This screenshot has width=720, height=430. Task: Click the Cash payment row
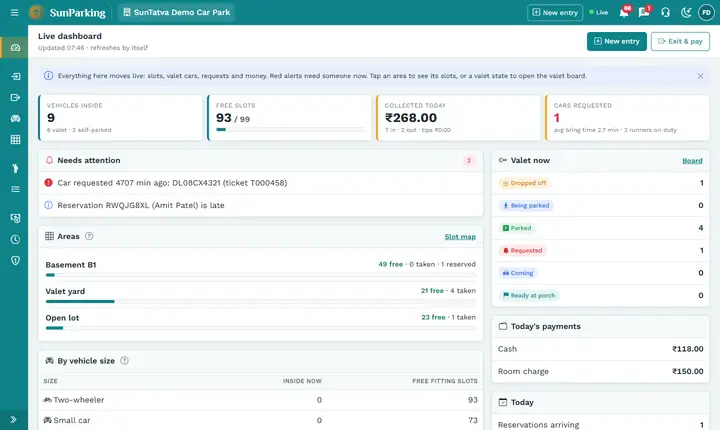(601, 349)
